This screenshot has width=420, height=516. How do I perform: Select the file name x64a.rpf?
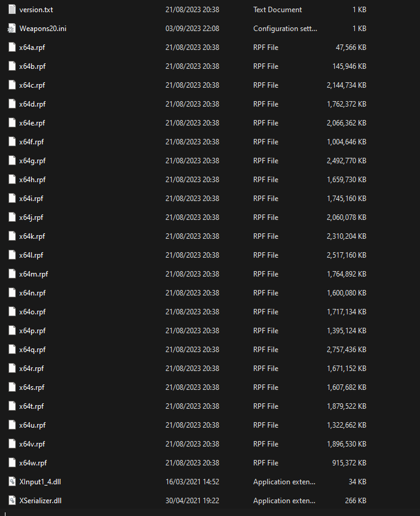pyautogui.click(x=32, y=48)
